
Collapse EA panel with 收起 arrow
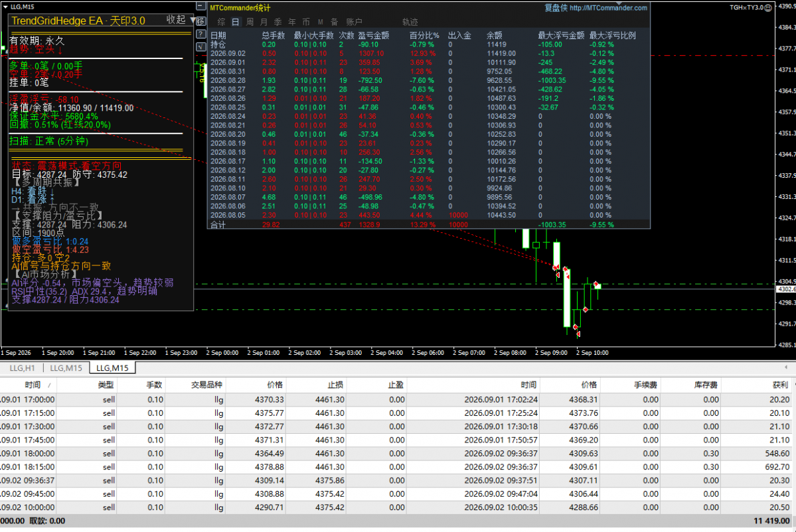[193, 21]
